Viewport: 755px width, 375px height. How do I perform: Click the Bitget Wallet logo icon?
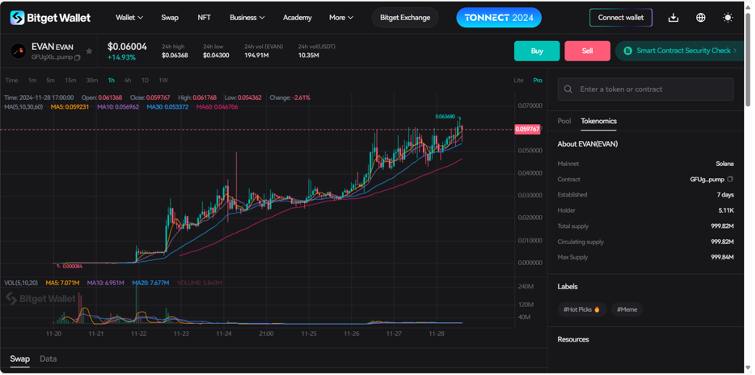click(17, 18)
